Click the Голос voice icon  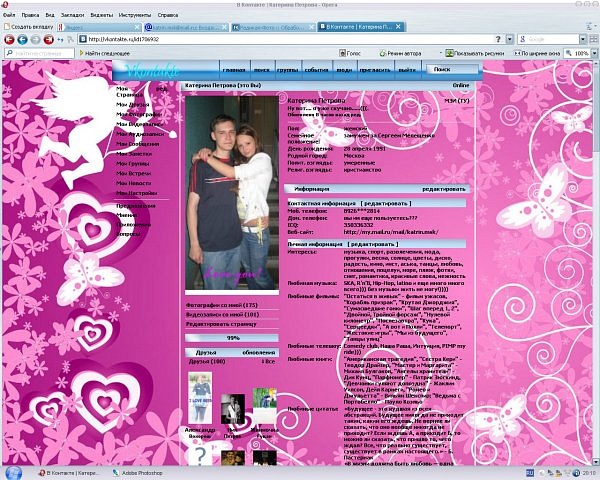click(x=343, y=53)
